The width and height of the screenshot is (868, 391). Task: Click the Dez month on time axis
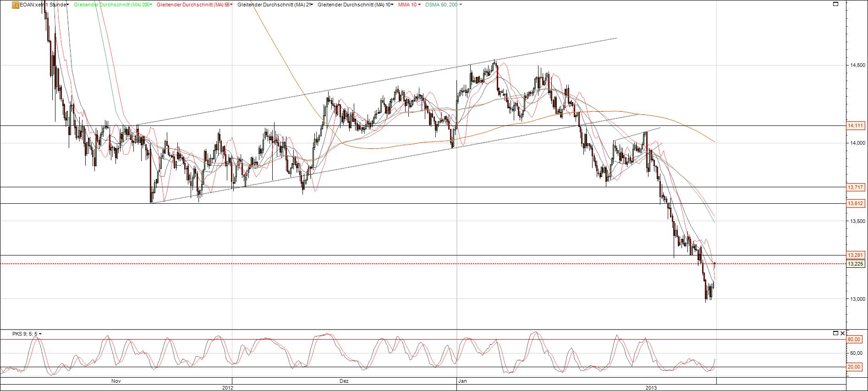point(344,381)
